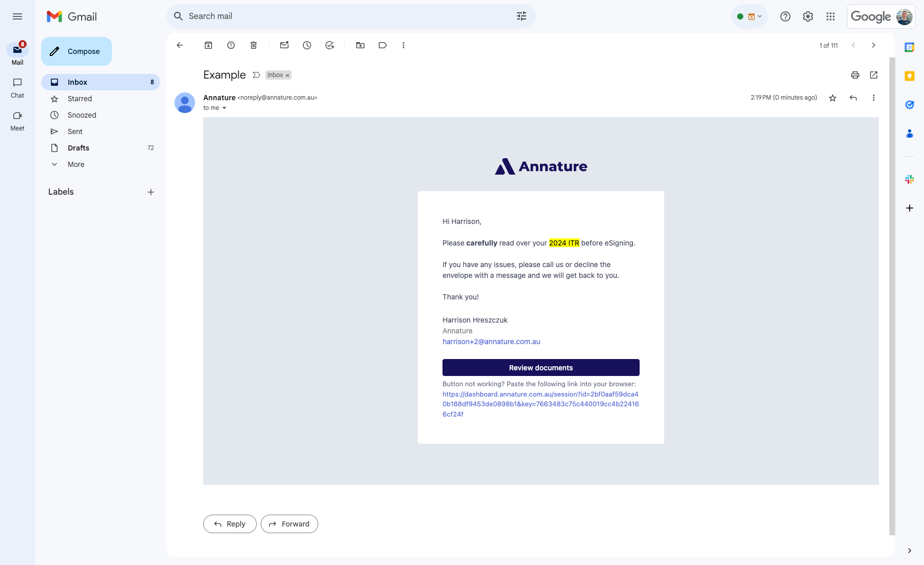This screenshot has width=924, height=565.
Task: Open Drafts folder
Action: (101, 148)
